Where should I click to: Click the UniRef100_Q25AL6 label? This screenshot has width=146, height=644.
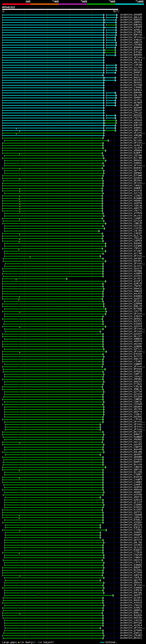(x=131, y=30)
